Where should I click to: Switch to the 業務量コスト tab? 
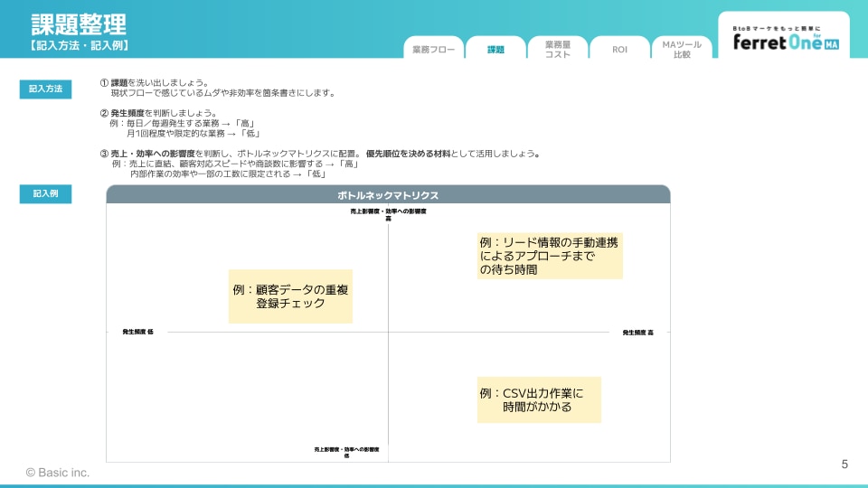[x=558, y=50]
